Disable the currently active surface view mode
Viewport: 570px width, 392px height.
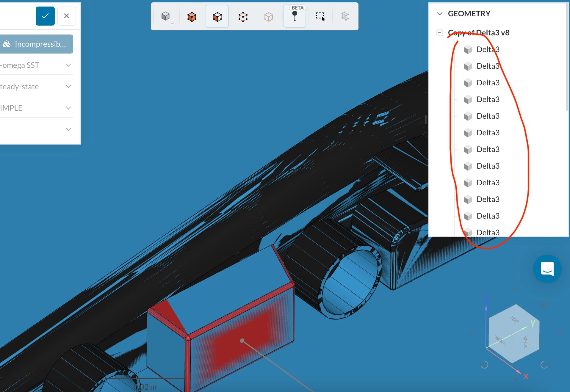[217, 17]
